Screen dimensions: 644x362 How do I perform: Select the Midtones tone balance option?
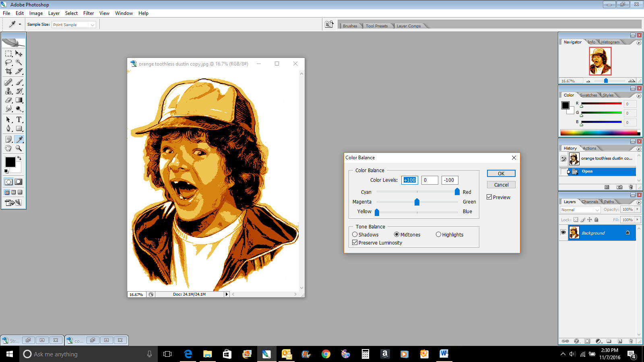(x=396, y=234)
